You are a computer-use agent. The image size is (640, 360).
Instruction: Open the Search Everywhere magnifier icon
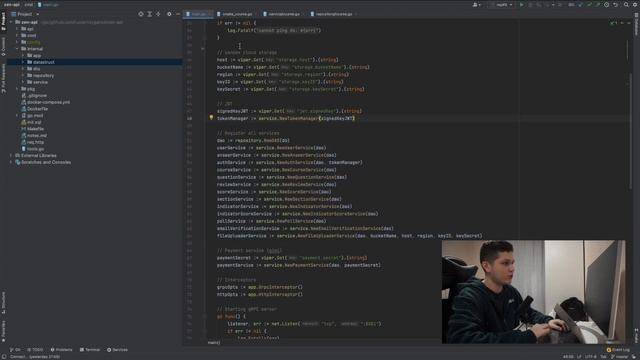coord(626,5)
